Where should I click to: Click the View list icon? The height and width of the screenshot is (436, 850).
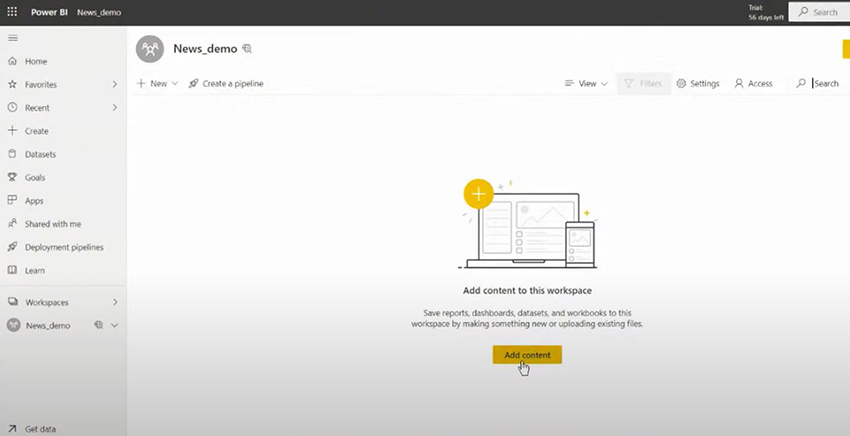pyautogui.click(x=569, y=84)
